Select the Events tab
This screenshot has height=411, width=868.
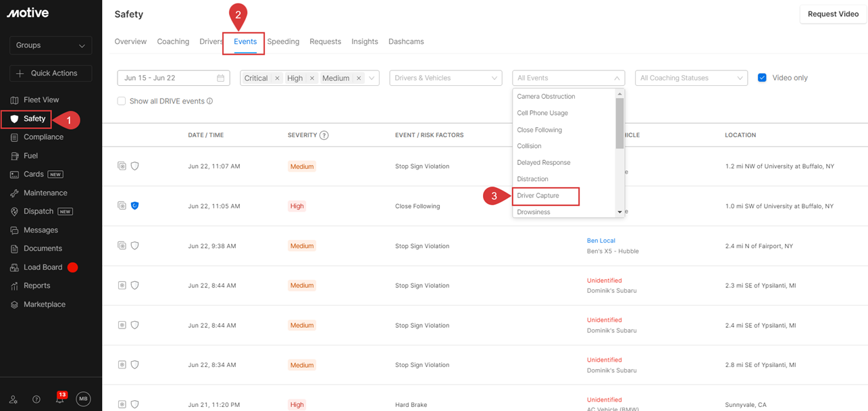(x=245, y=42)
